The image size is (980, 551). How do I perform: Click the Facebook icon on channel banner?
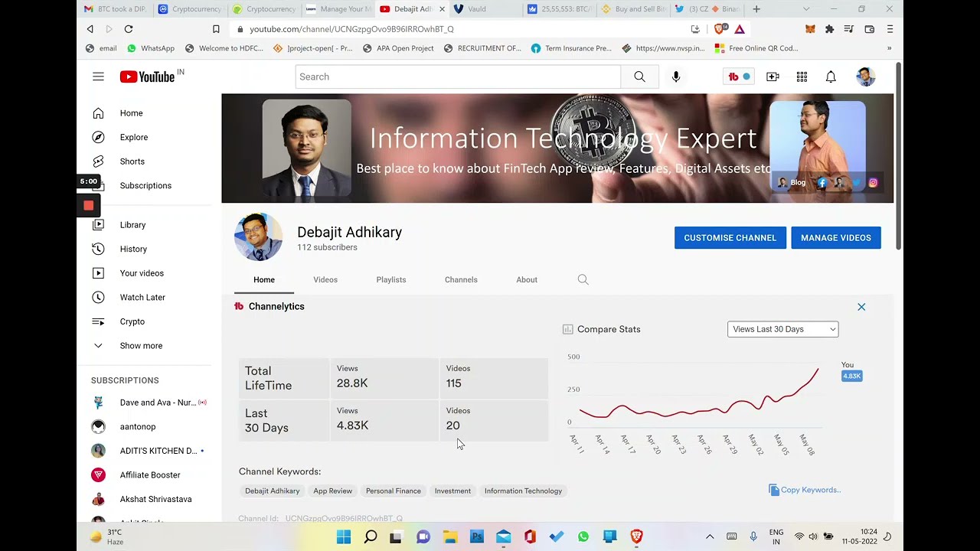pos(822,182)
